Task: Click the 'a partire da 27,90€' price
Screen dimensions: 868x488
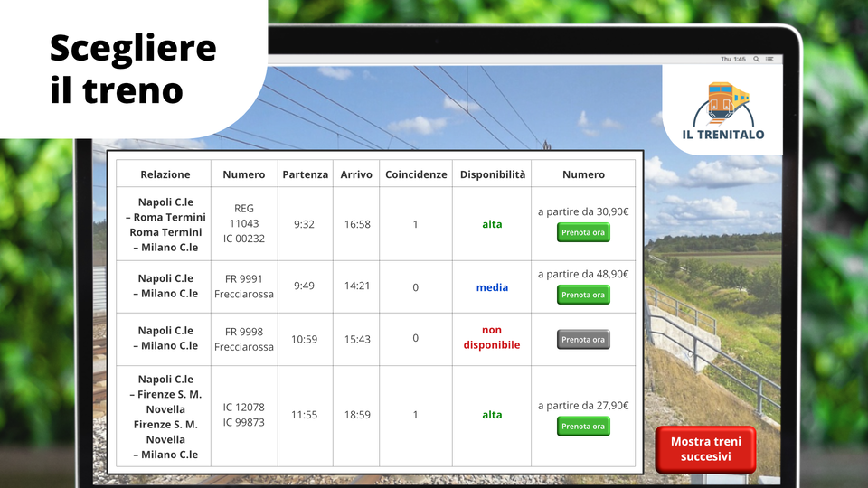Action: [583, 406]
